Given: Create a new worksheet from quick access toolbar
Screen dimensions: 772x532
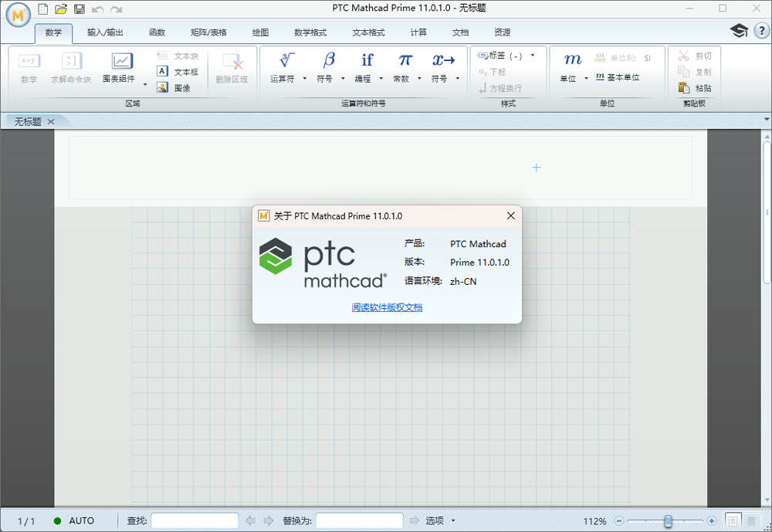Looking at the screenshot, I should pos(43,8).
